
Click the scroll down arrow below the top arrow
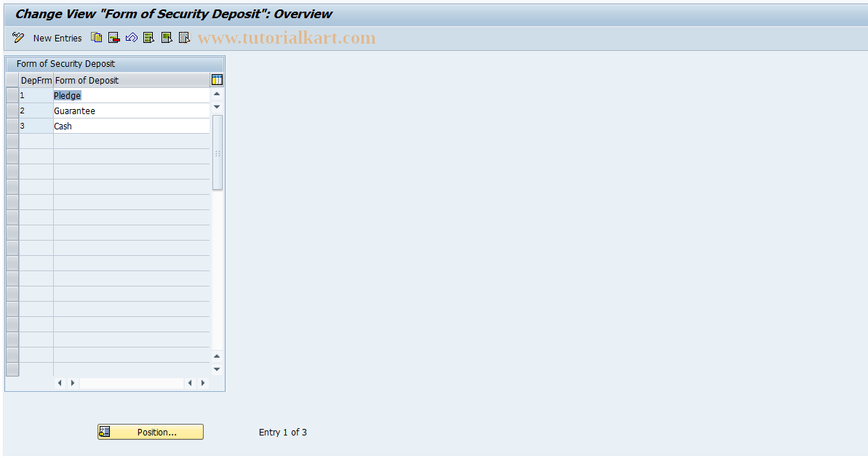pos(217,107)
